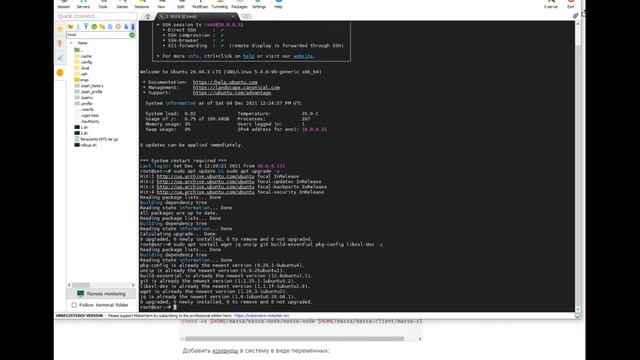This screenshot has width=640, height=360.
Task: Open the mobaxterm.mobatek.net link in status bar
Action: (261, 316)
